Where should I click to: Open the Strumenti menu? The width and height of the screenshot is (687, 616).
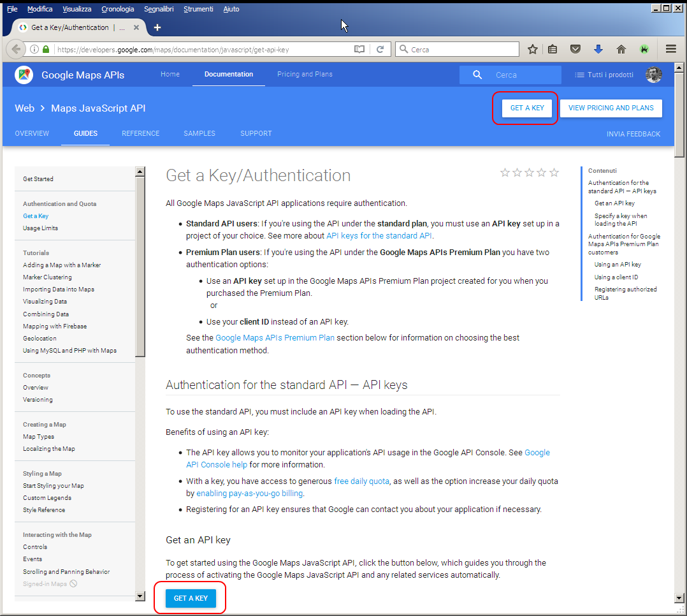[x=198, y=9]
